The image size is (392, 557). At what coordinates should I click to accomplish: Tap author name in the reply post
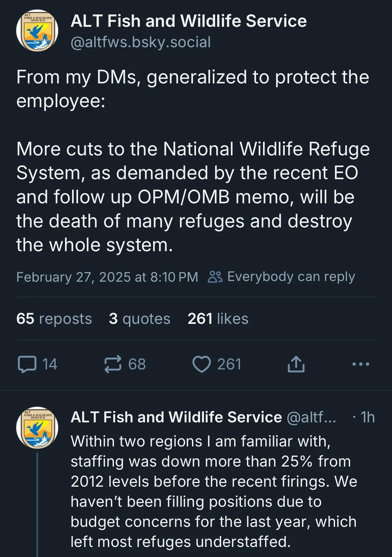[x=176, y=417]
